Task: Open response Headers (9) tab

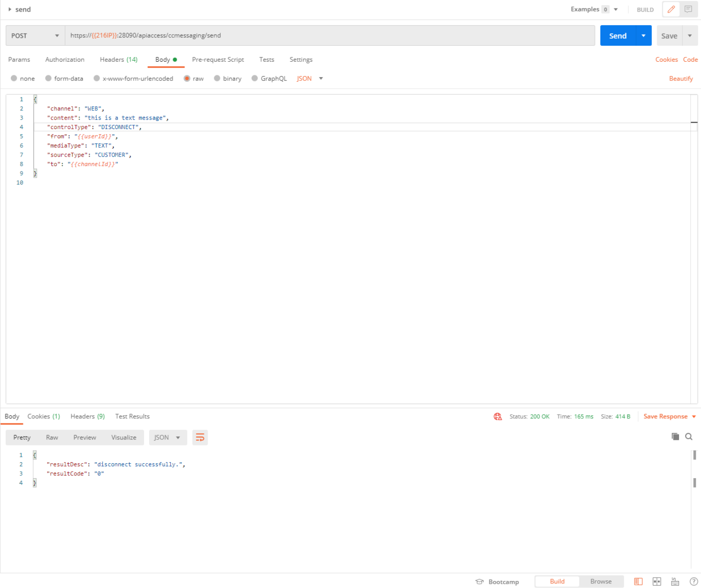Action: (87, 416)
